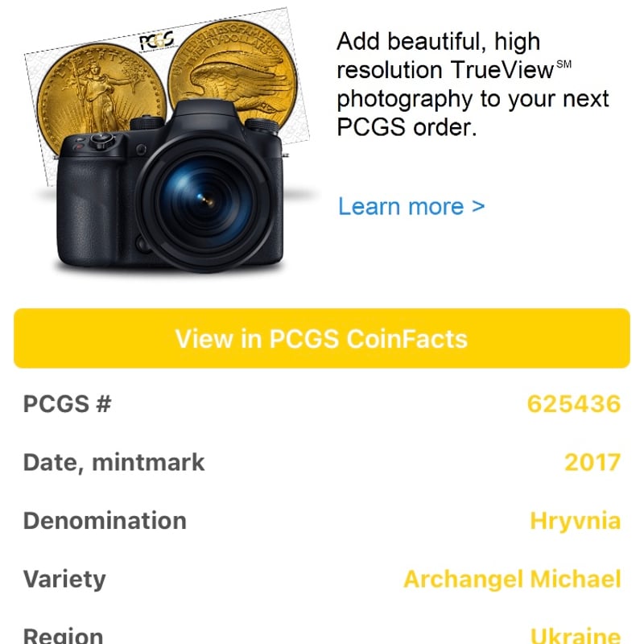Open the Learn more link
644x644 pixels.
click(411, 207)
